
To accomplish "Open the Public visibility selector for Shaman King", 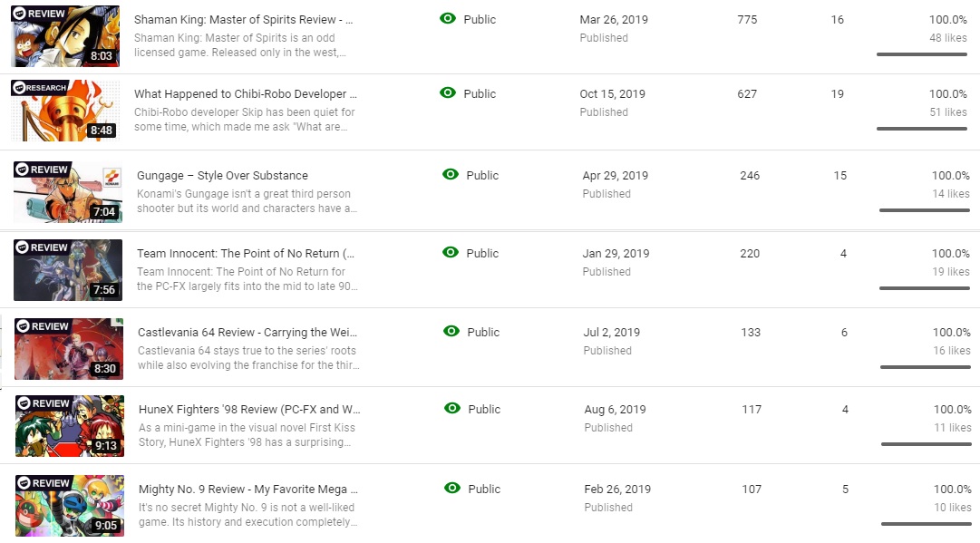I will [x=479, y=19].
